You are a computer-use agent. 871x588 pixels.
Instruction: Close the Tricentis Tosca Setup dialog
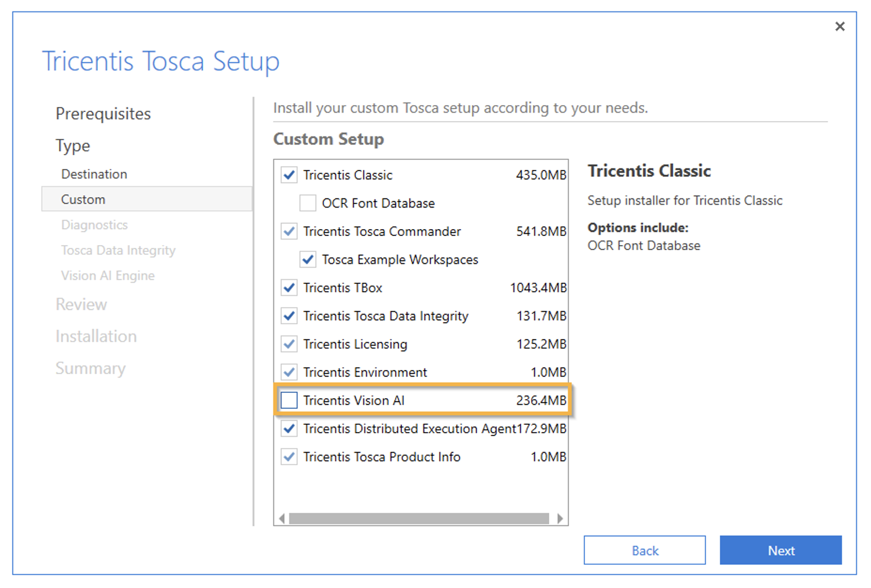click(x=840, y=26)
